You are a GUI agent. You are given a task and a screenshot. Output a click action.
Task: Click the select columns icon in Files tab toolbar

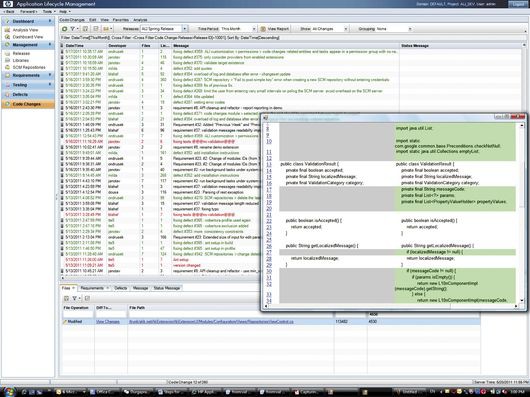(67, 298)
